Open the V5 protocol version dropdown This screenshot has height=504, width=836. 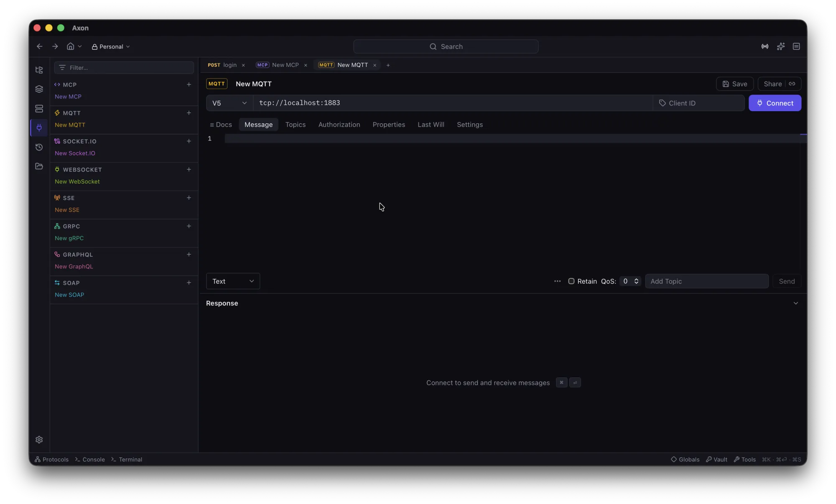[x=229, y=103]
